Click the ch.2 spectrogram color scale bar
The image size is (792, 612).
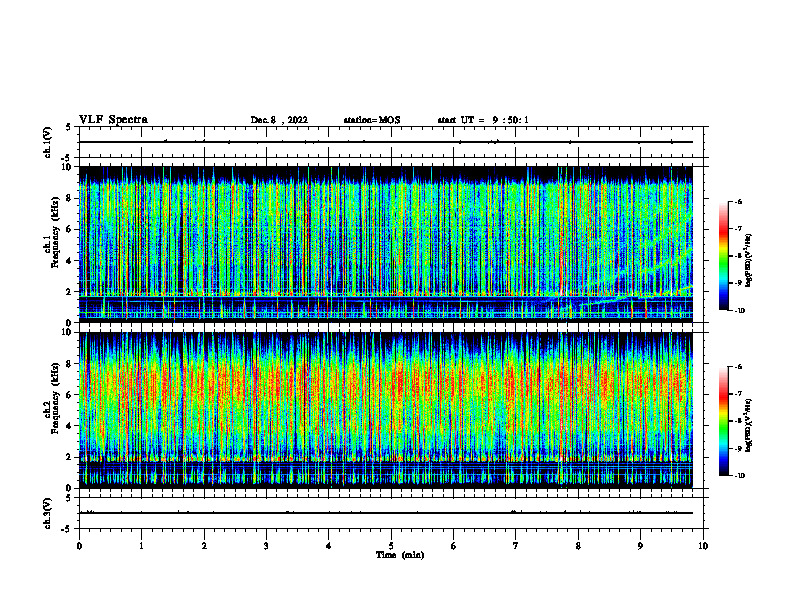(723, 421)
